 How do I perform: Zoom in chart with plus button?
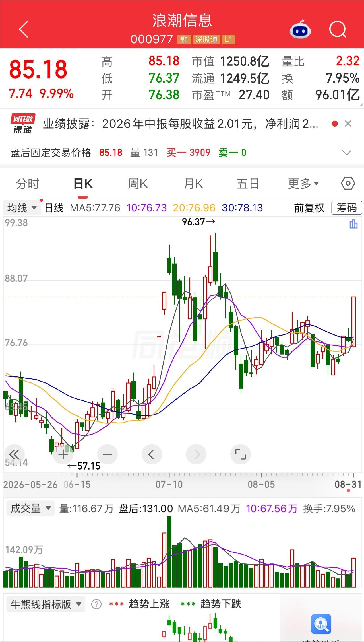tap(63, 454)
